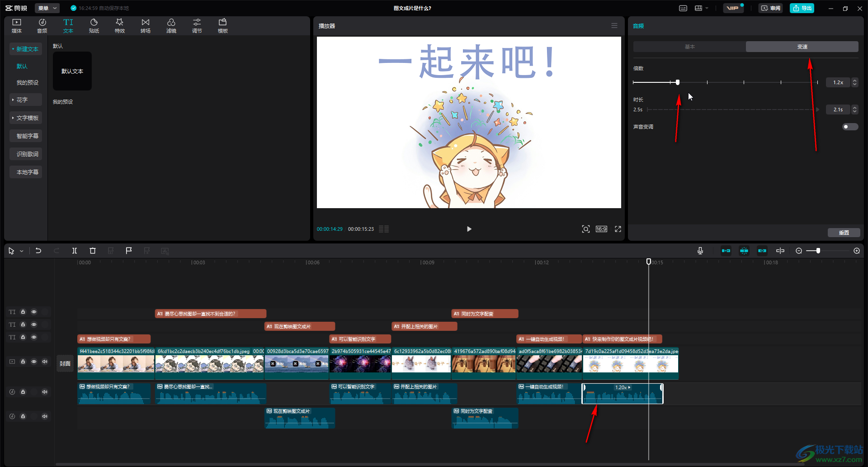Hide the top text track via eye icon
The height and width of the screenshot is (467, 868).
pyautogui.click(x=34, y=312)
